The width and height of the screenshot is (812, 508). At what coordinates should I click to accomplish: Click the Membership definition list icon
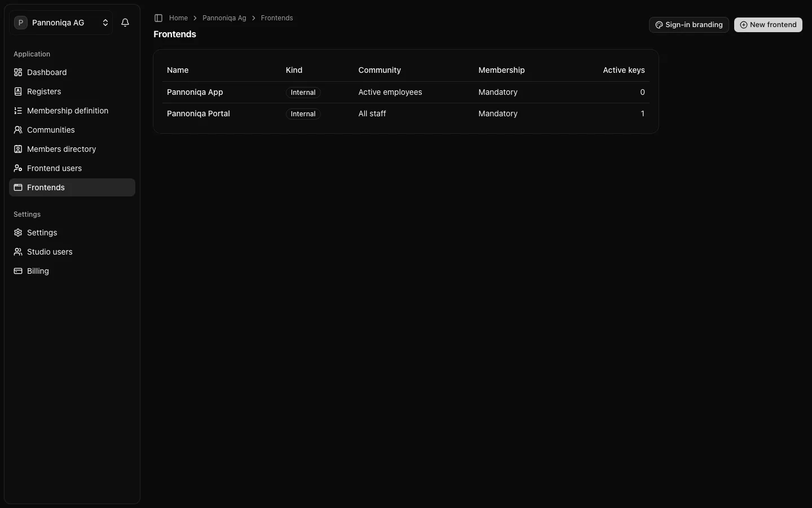[18, 111]
